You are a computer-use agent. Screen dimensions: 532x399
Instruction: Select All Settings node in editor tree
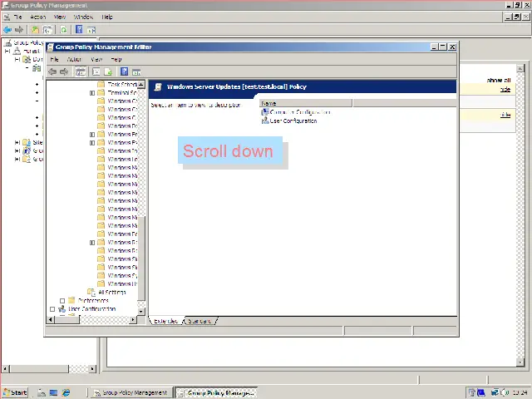click(x=107, y=292)
